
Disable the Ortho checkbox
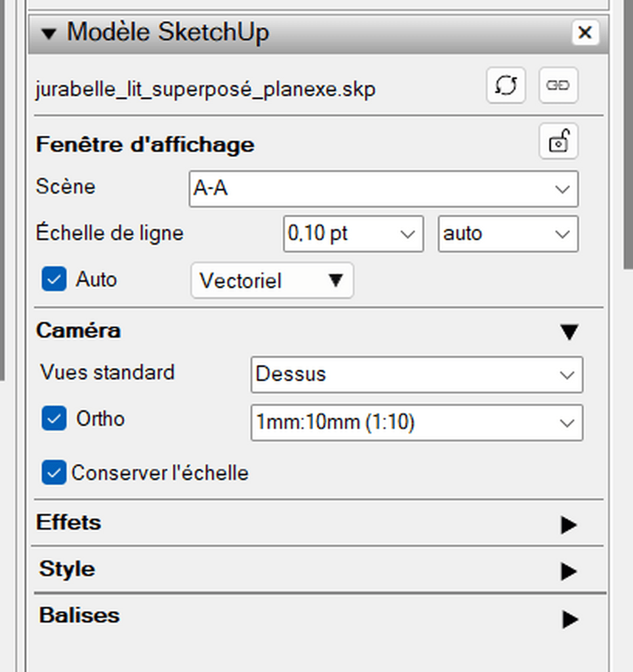click(54, 418)
